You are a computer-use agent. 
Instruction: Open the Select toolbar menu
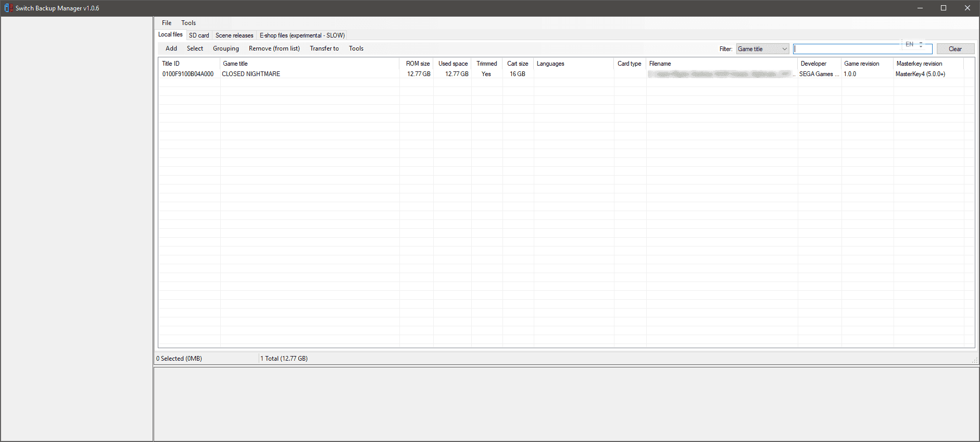tap(195, 48)
